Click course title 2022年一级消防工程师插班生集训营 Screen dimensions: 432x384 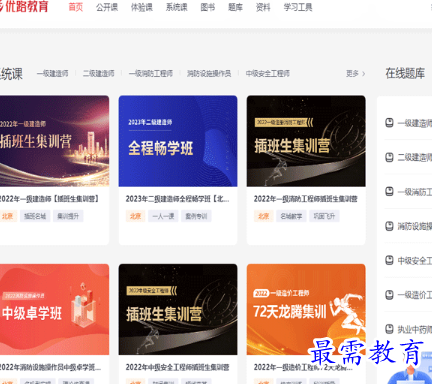305,199
